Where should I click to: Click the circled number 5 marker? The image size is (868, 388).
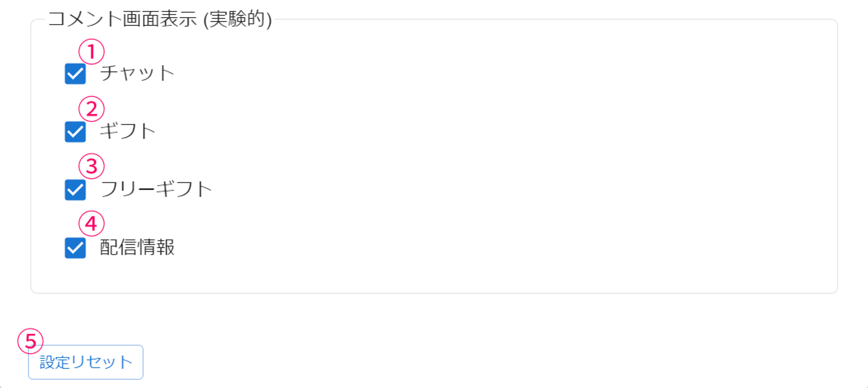tap(30, 341)
